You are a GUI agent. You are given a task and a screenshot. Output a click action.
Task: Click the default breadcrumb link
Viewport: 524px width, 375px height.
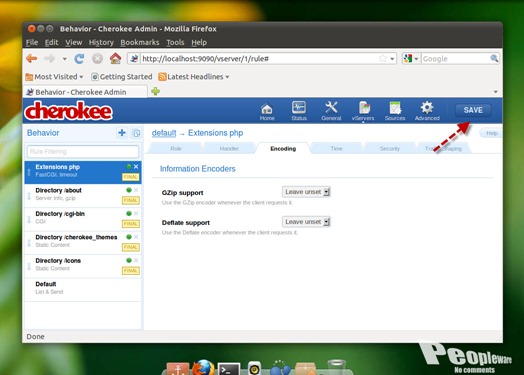164,133
